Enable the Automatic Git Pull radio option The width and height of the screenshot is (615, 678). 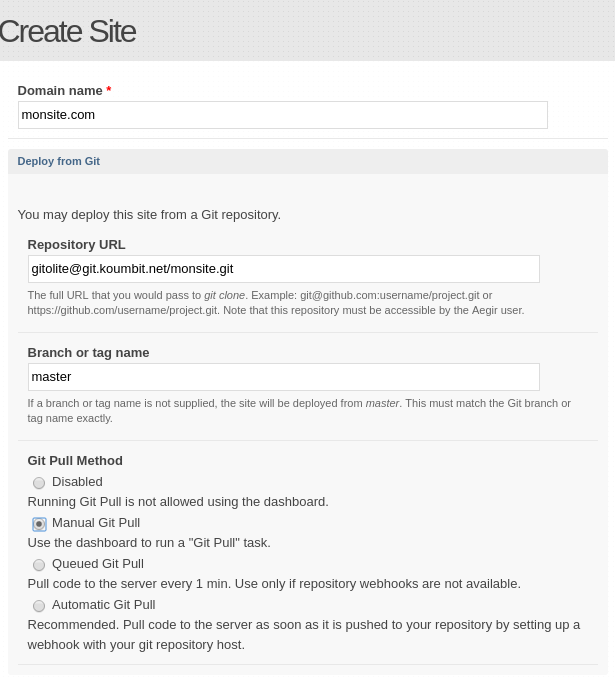(39, 606)
